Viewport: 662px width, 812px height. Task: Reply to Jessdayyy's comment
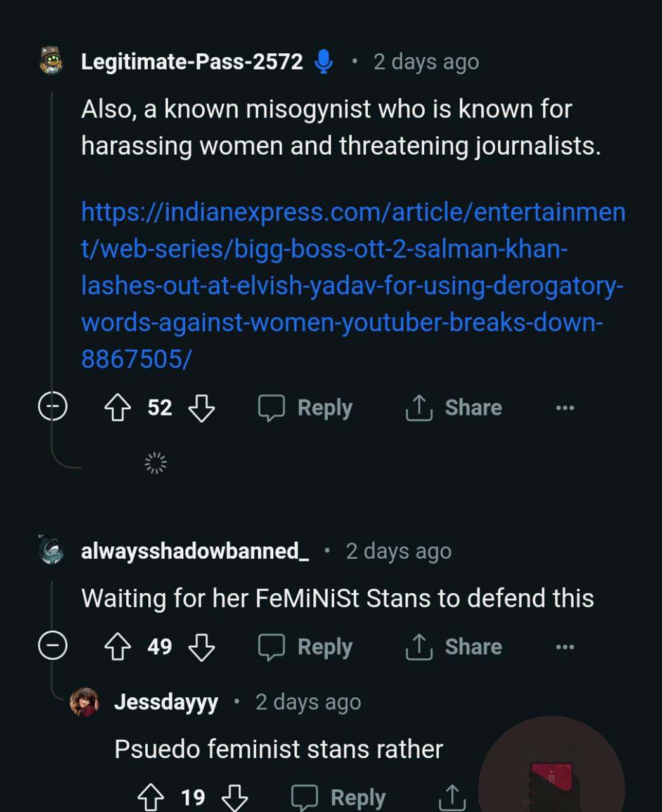[339, 797]
